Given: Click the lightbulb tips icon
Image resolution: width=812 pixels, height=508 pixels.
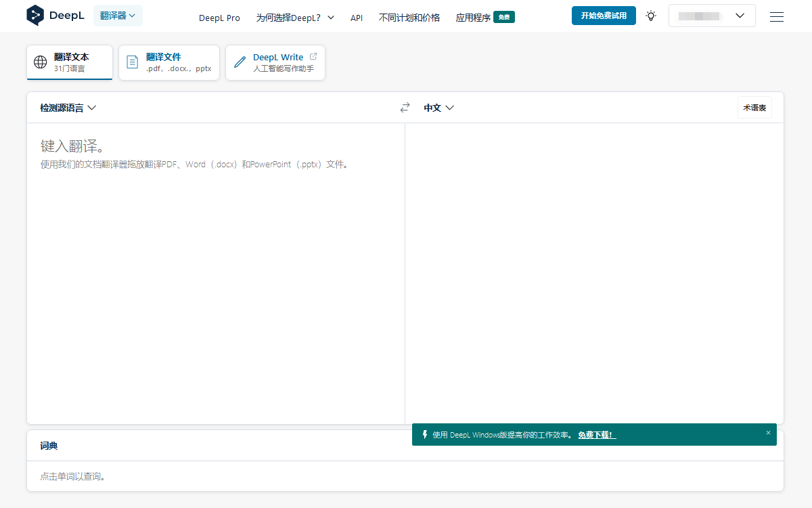Looking at the screenshot, I should click(x=651, y=16).
